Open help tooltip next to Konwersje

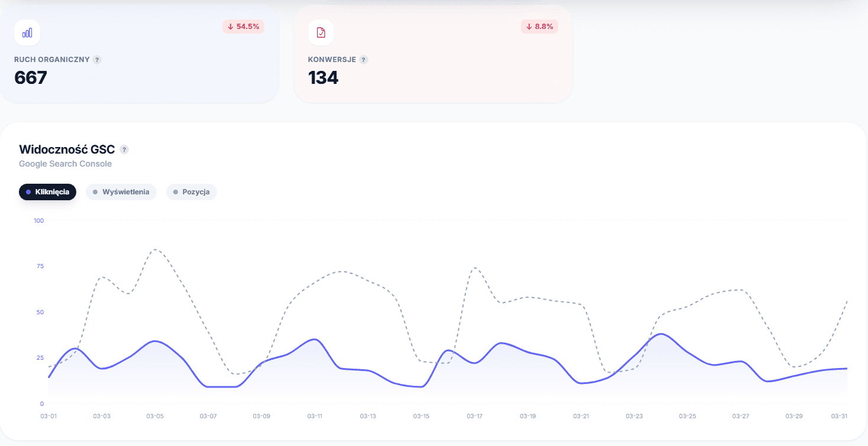(x=364, y=60)
